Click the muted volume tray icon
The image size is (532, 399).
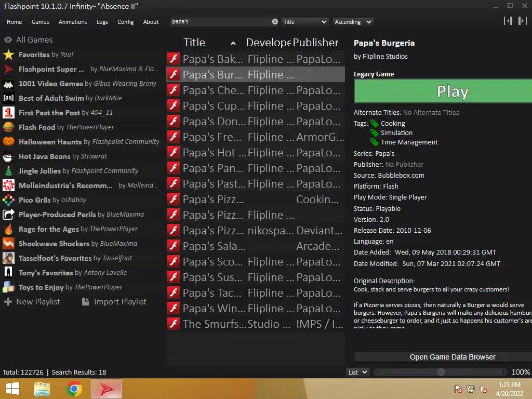483,389
